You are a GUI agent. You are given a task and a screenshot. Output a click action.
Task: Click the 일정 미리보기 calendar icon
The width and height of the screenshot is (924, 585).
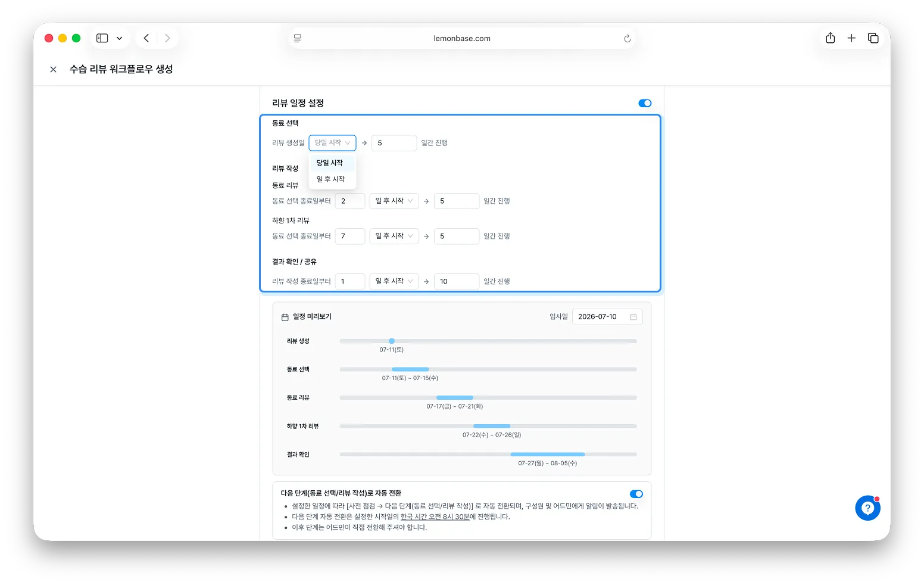click(x=285, y=318)
